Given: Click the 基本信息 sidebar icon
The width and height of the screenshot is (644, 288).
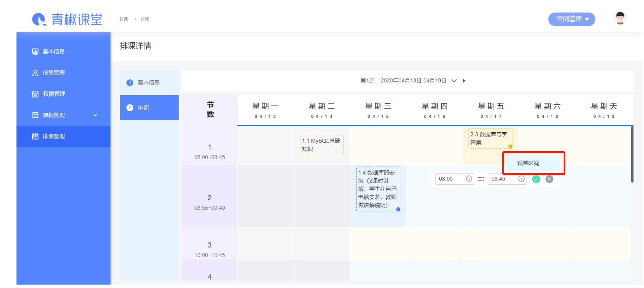Looking at the screenshot, I should pos(35,52).
